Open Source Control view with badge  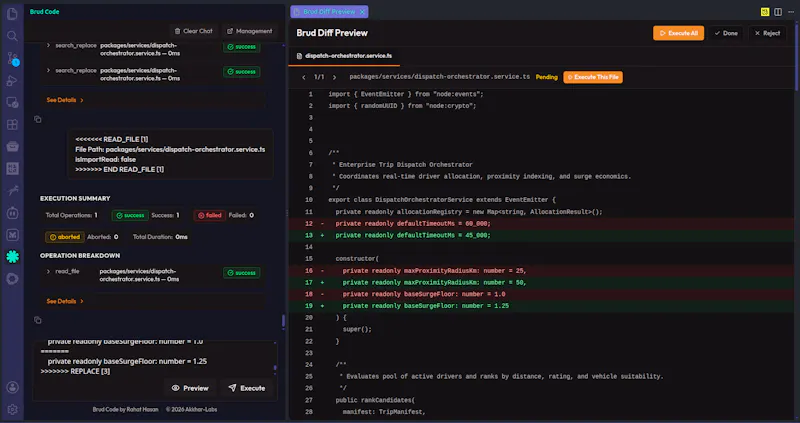(x=12, y=59)
